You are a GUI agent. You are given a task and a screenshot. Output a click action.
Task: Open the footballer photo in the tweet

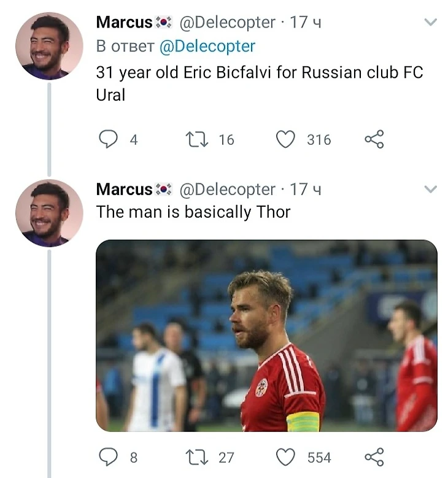point(266,335)
